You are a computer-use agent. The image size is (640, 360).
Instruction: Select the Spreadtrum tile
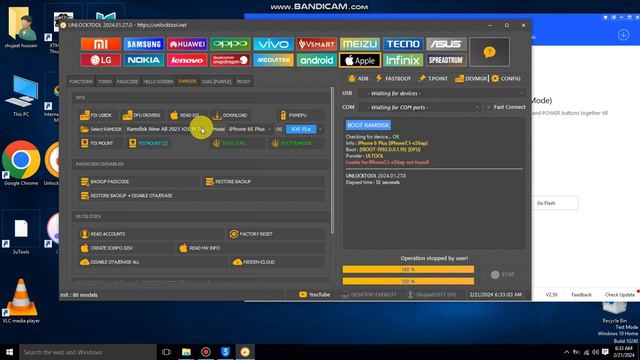tap(446, 60)
